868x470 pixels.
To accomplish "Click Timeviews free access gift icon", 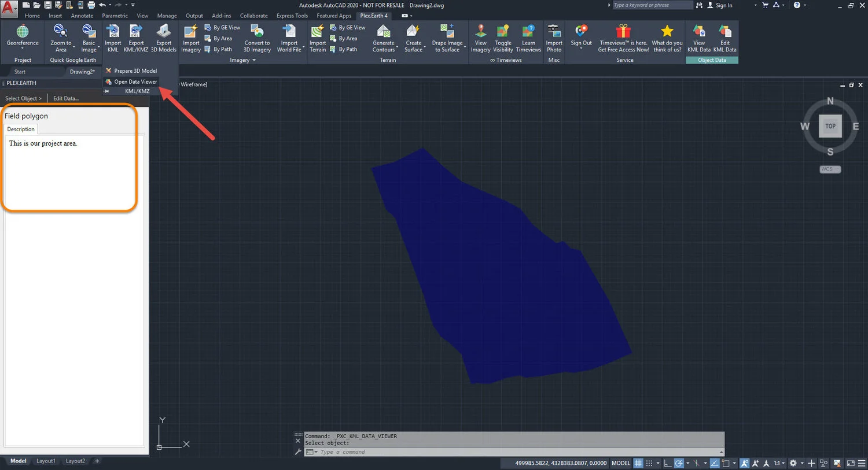I will pyautogui.click(x=623, y=31).
